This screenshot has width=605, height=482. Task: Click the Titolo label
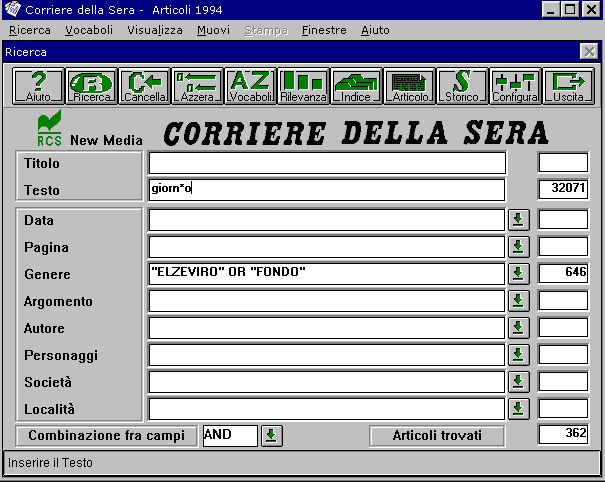click(x=42, y=164)
